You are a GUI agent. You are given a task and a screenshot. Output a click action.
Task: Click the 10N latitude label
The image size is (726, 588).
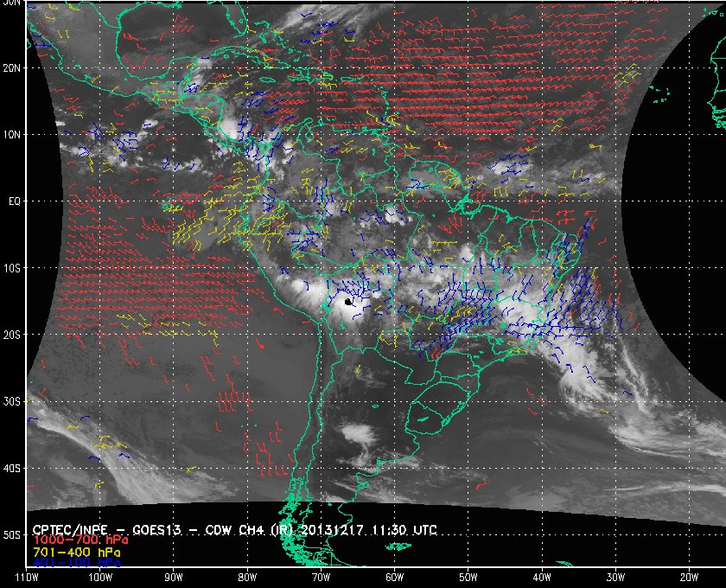coord(11,135)
